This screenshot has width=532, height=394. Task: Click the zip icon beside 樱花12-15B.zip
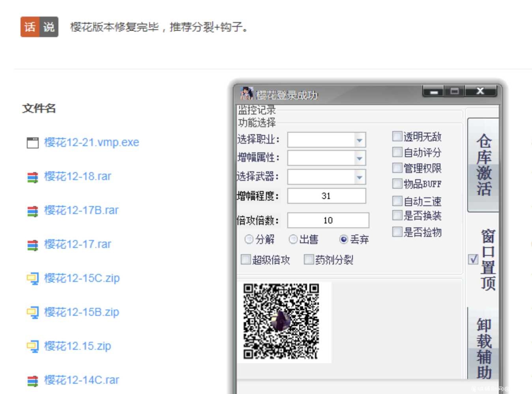[32, 313]
